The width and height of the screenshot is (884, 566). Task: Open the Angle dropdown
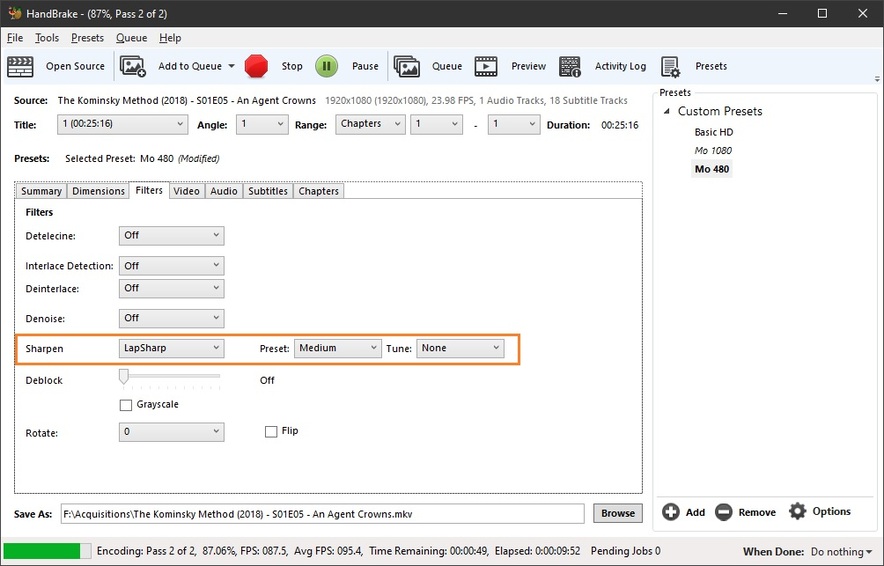click(x=262, y=124)
